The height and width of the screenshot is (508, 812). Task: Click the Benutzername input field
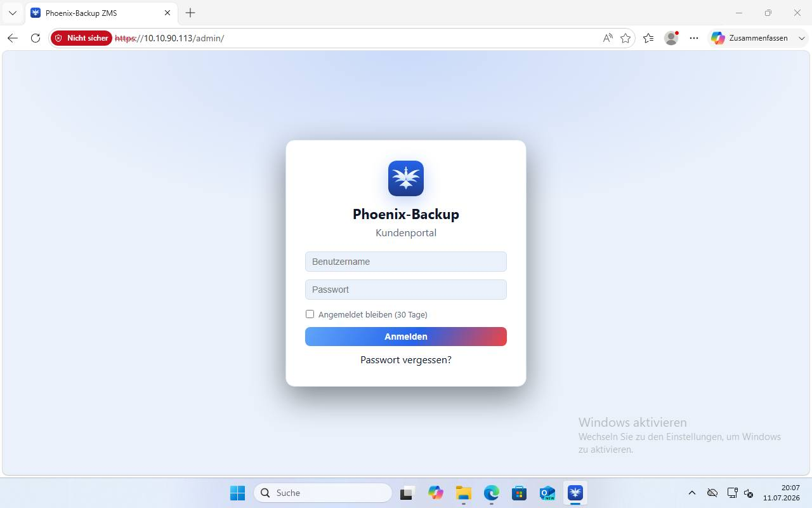(x=406, y=262)
